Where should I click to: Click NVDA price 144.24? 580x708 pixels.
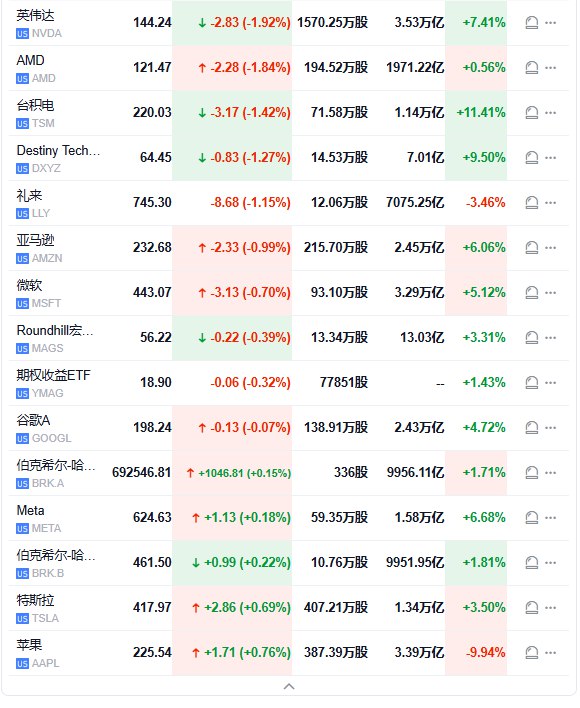pos(153,23)
